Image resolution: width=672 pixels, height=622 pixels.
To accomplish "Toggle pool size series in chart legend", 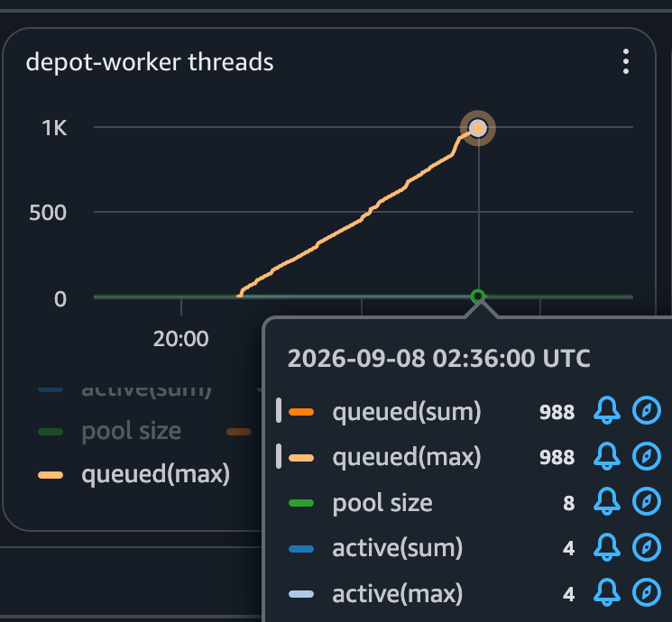I will 110,431.
